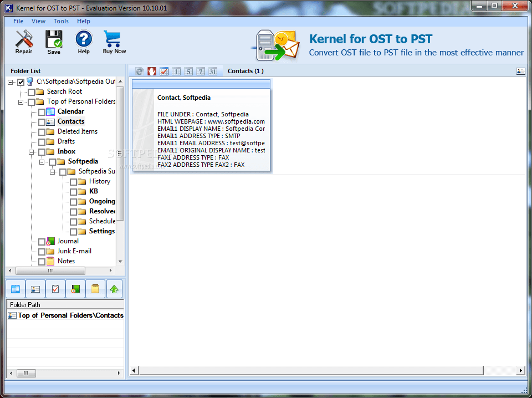Select the 1-day view icon
Image resolution: width=532 pixels, height=398 pixels.
pyautogui.click(x=176, y=72)
